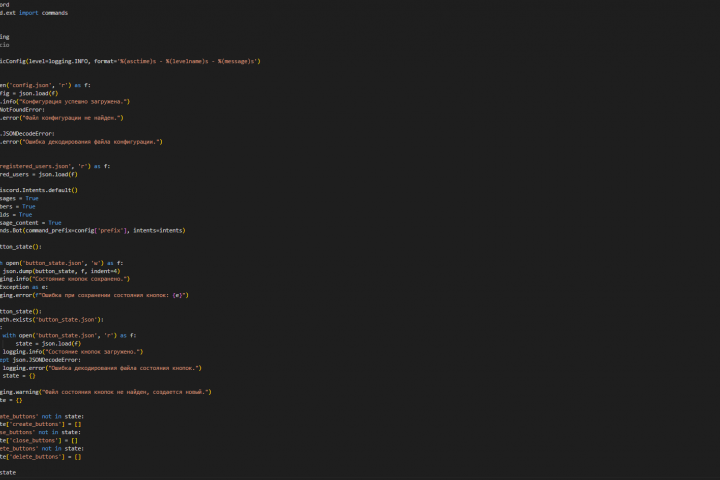Click the 'Ошибка декодирования файла состояния кнопок' line
Screen dimensions: 720x480
pos(102,368)
